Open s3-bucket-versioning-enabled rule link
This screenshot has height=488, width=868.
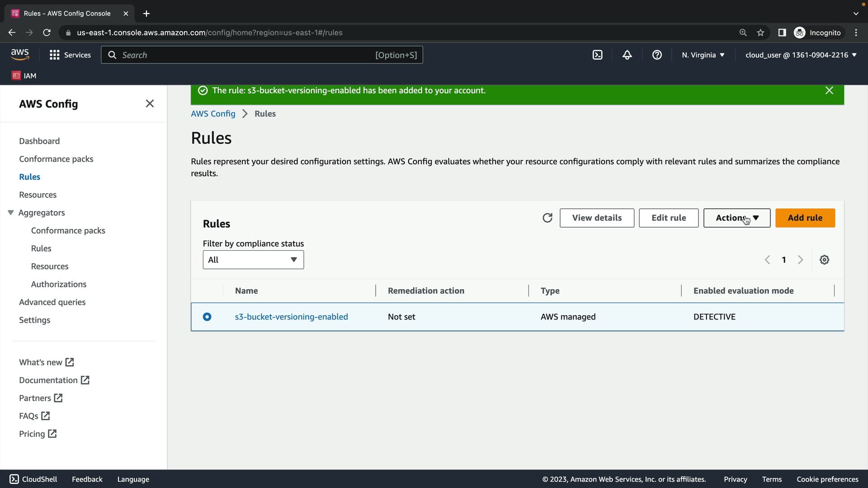(291, 317)
